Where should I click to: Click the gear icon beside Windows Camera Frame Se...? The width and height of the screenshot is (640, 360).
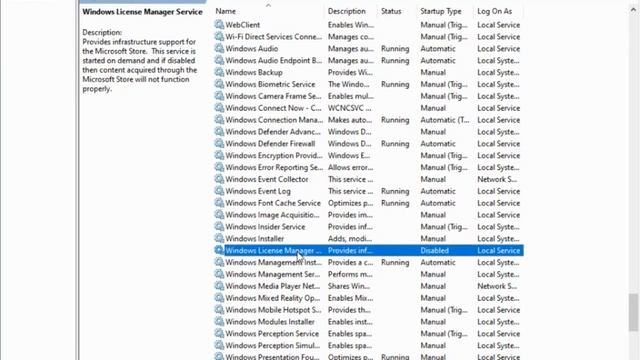(219, 96)
